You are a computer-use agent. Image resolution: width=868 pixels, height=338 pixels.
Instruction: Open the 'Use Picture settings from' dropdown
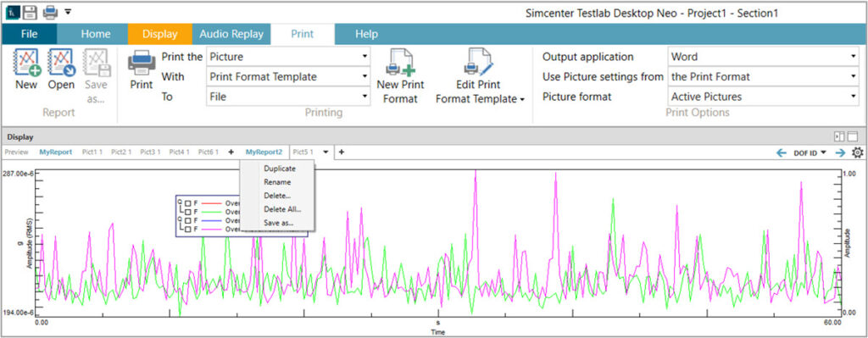[x=764, y=77]
